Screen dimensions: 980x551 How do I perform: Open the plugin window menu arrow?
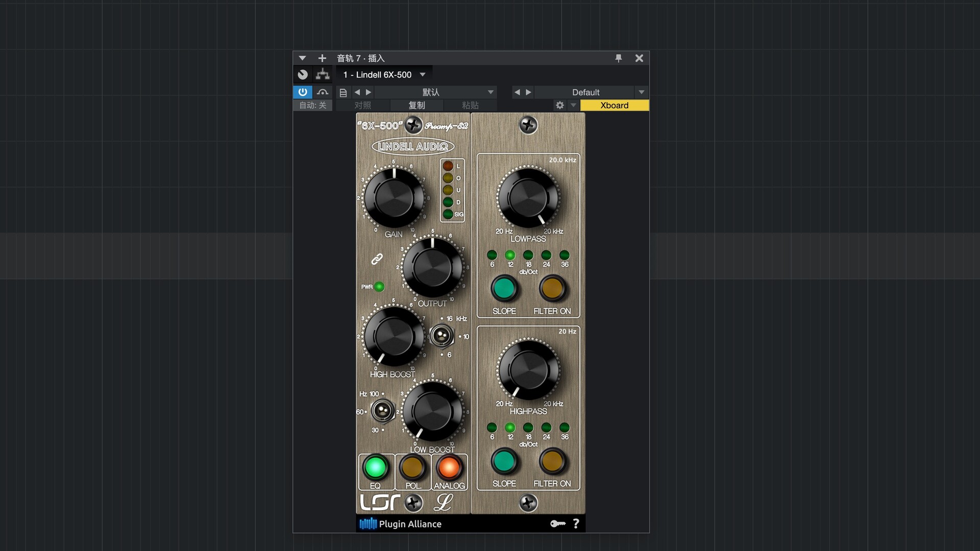[x=302, y=58]
